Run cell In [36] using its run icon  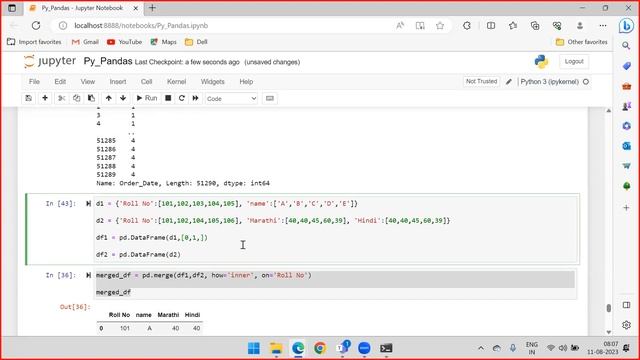coord(88,276)
